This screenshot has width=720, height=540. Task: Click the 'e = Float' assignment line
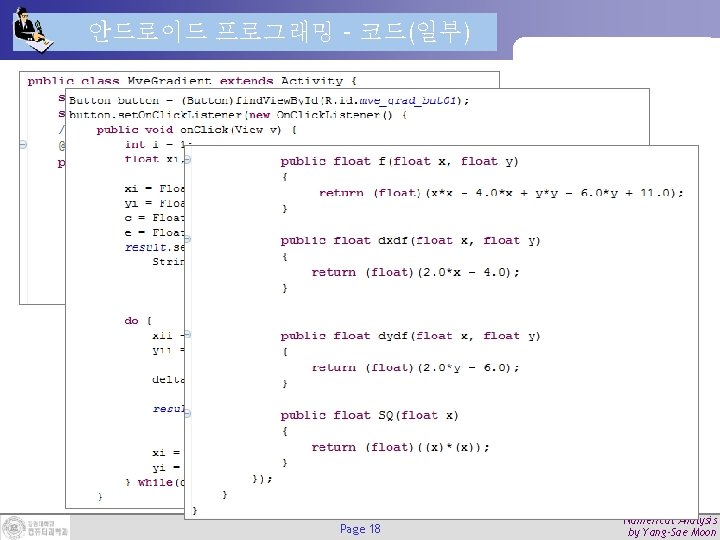(154, 232)
